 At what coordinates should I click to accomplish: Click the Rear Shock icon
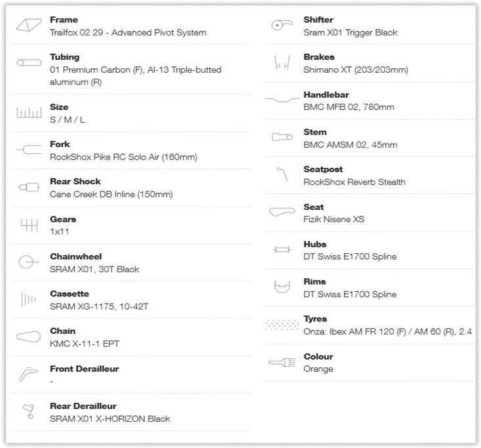click(x=29, y=188)
